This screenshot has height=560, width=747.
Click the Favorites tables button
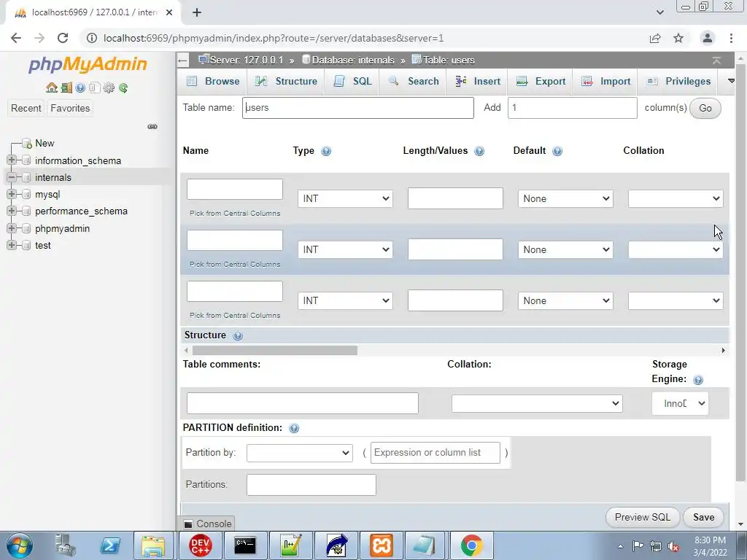tap(70, 109)
